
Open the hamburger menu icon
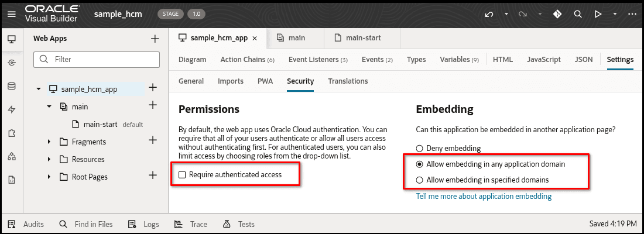pos(12,14)
